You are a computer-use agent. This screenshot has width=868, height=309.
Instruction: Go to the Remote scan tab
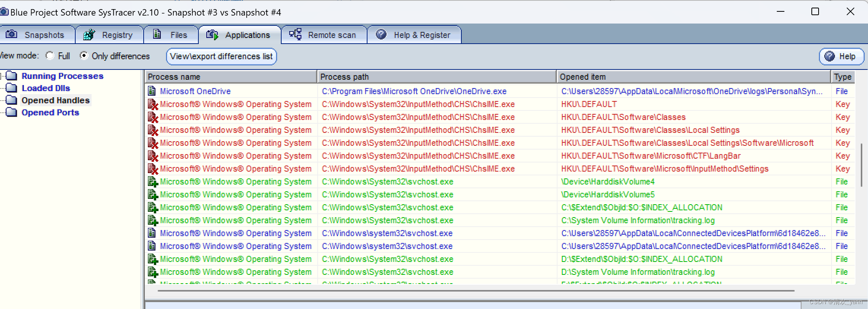(324, 35)
